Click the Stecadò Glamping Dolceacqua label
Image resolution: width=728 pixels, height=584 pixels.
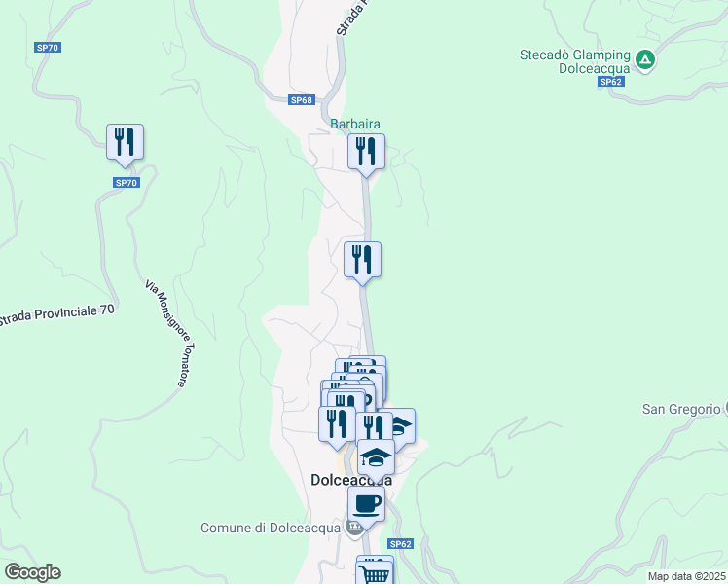(575, 61)
